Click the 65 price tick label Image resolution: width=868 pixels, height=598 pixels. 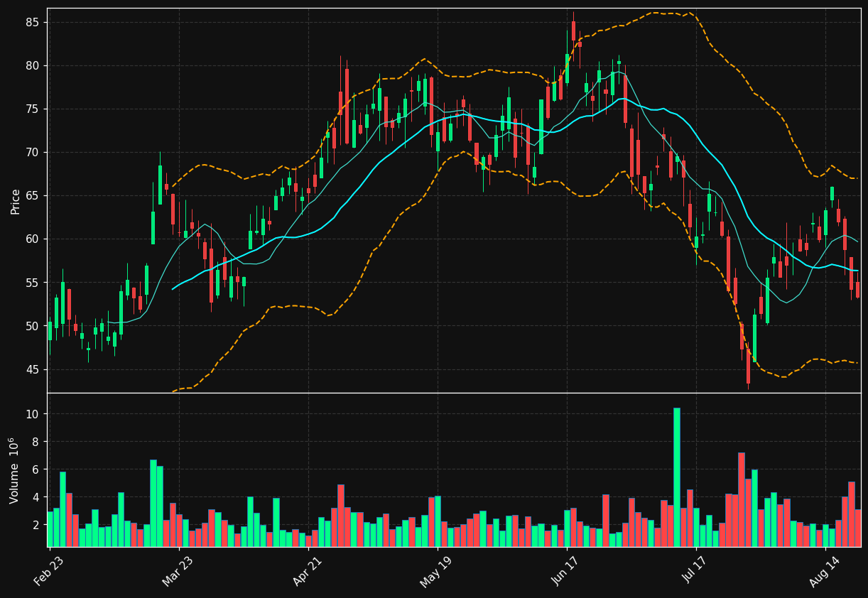(x=32, y=195)
